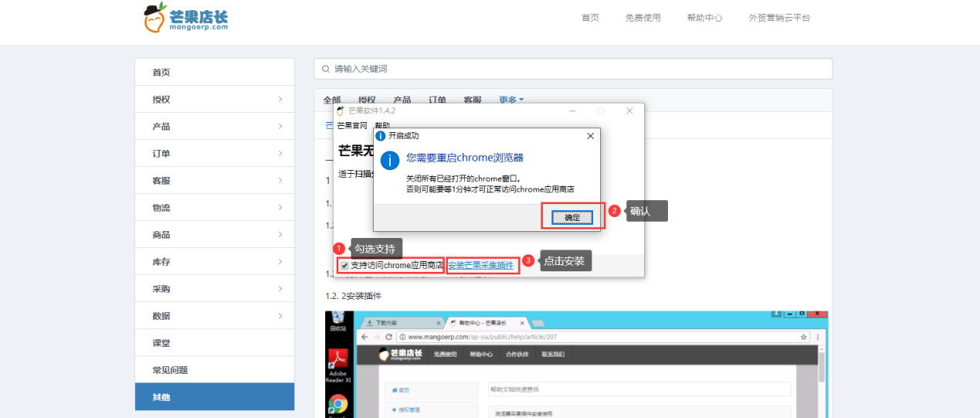This screenshot has height=418, width=980.
Task: Open 帮助中心 in top navigation
Action: click(704, 18)
